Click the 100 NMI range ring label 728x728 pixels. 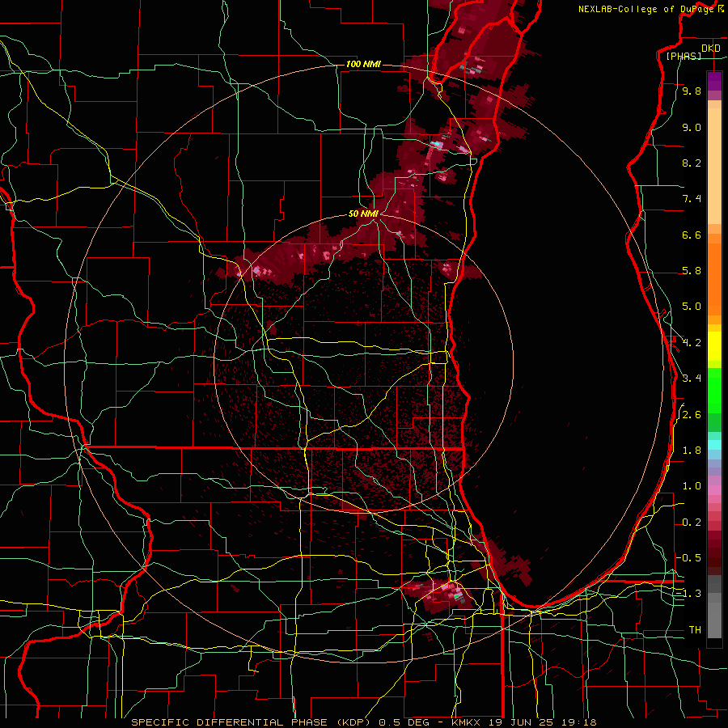pos(363,64)
